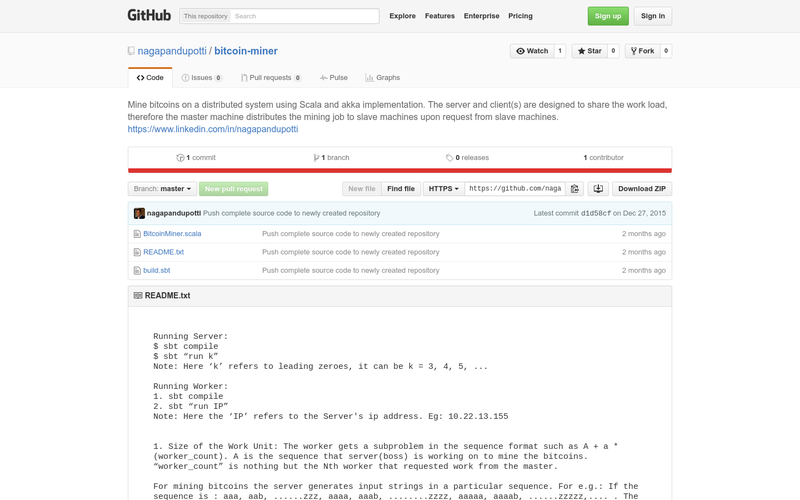Click the New file button
The width and height of the screenshot is (800, 500).
362,189
